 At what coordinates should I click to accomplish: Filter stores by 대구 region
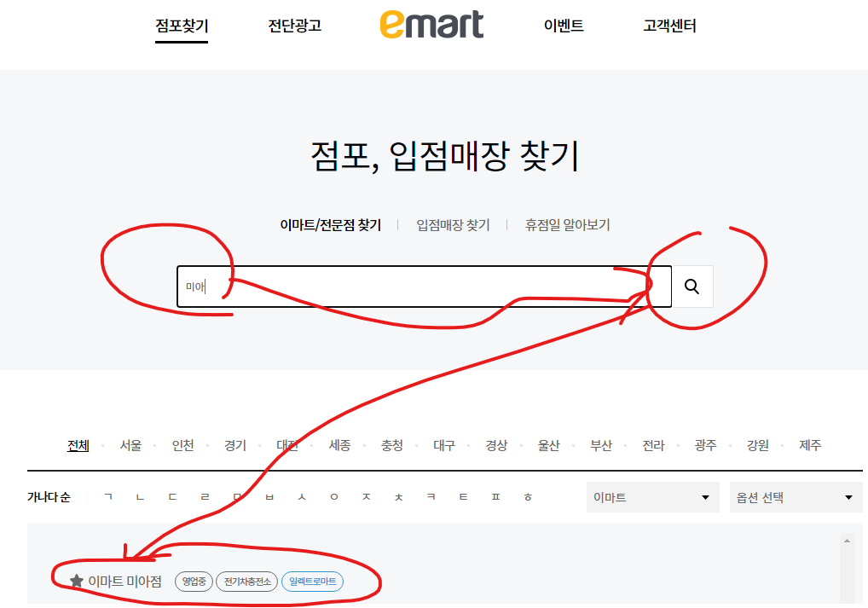[444, 445]
